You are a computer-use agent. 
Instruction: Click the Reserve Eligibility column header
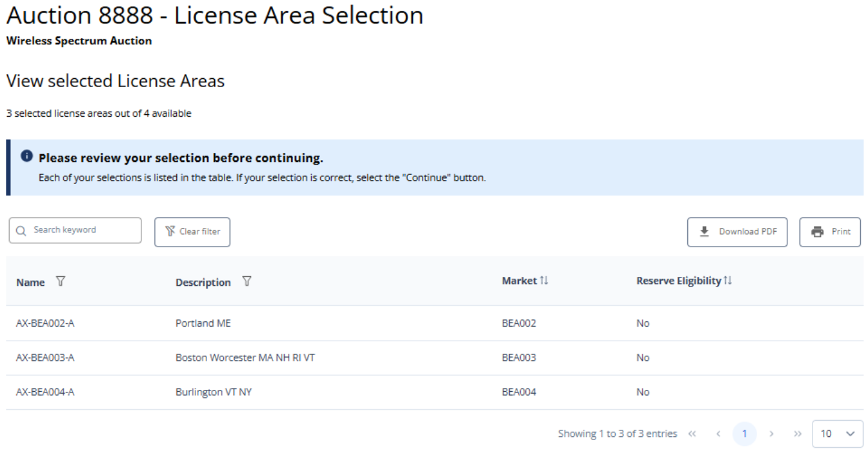click(678, 281)
